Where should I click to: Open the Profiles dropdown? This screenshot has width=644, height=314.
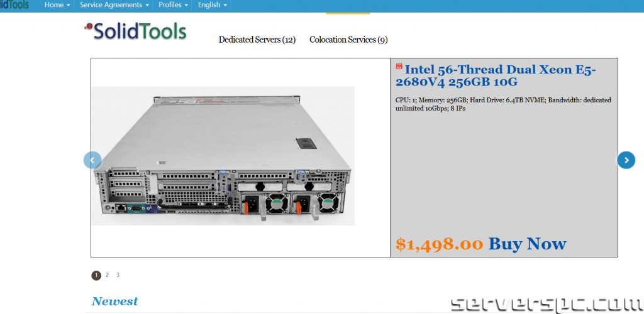click(x=174, y=5)
